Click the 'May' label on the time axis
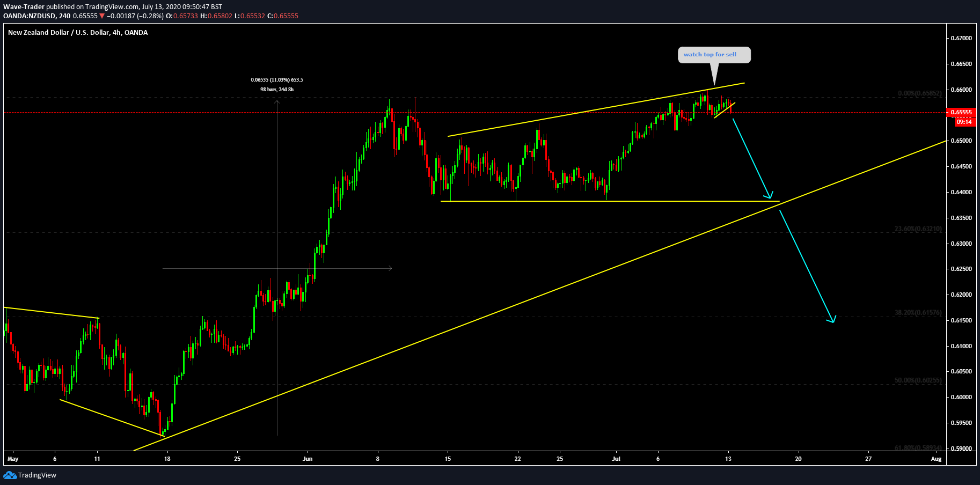This screenshot has height=485, width=980. (x=13, y=459)
